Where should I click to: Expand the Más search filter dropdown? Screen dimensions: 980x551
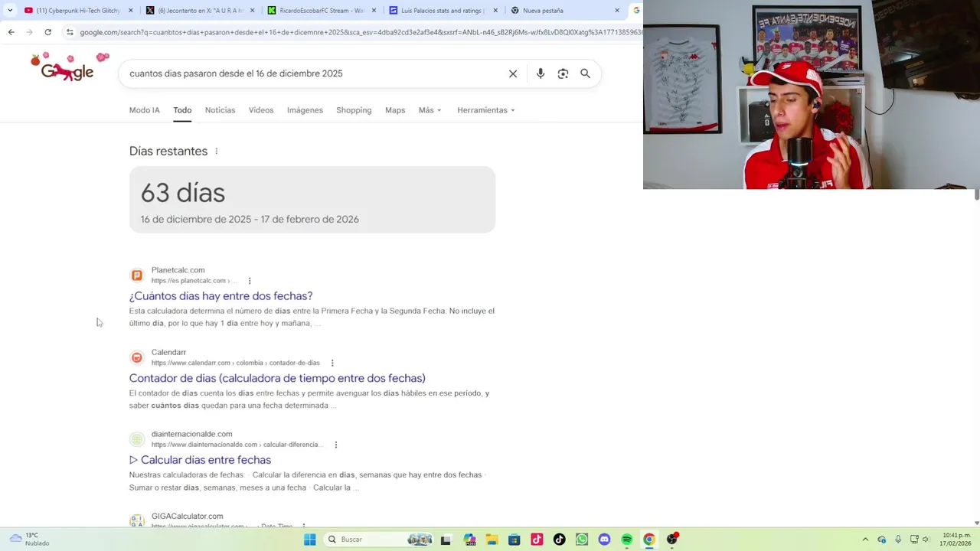(x=430, y=110)
